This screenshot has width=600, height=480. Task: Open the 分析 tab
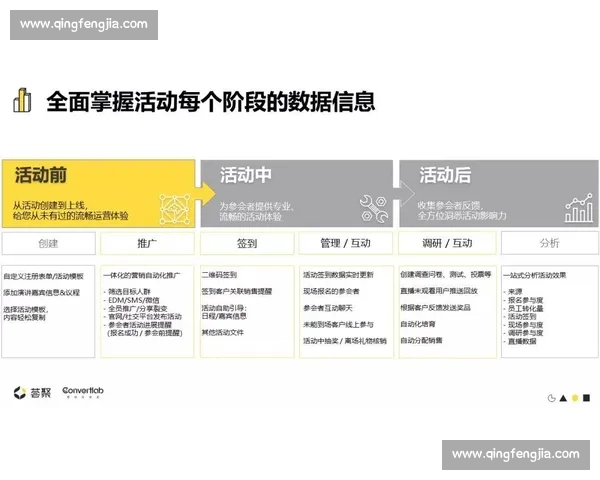pyautogui.click(x=550, y=243)
